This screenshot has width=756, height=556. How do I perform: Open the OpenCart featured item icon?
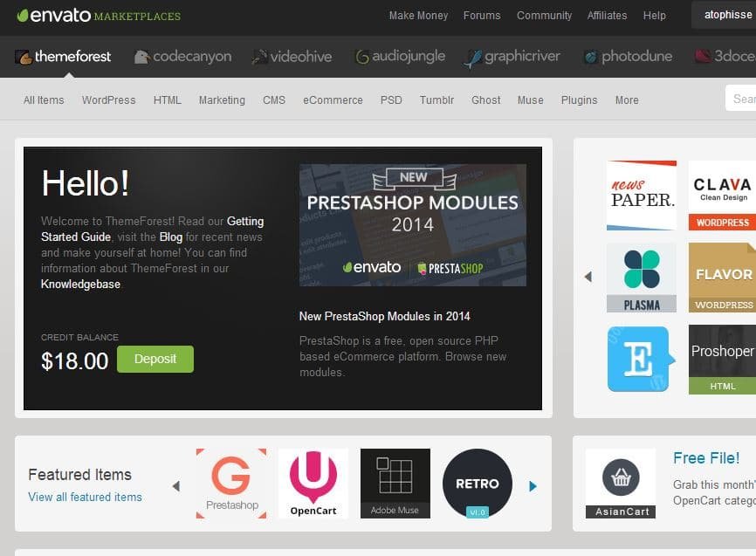pos(313,484)
